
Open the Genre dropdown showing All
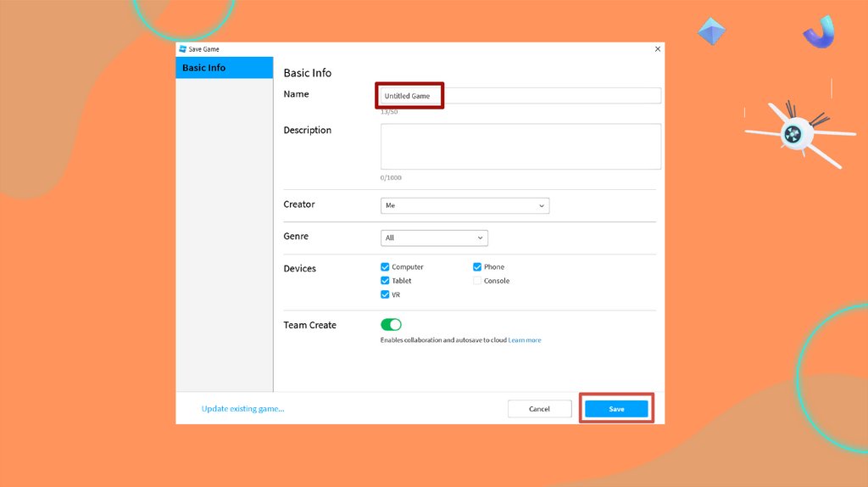tap(434, 238)
